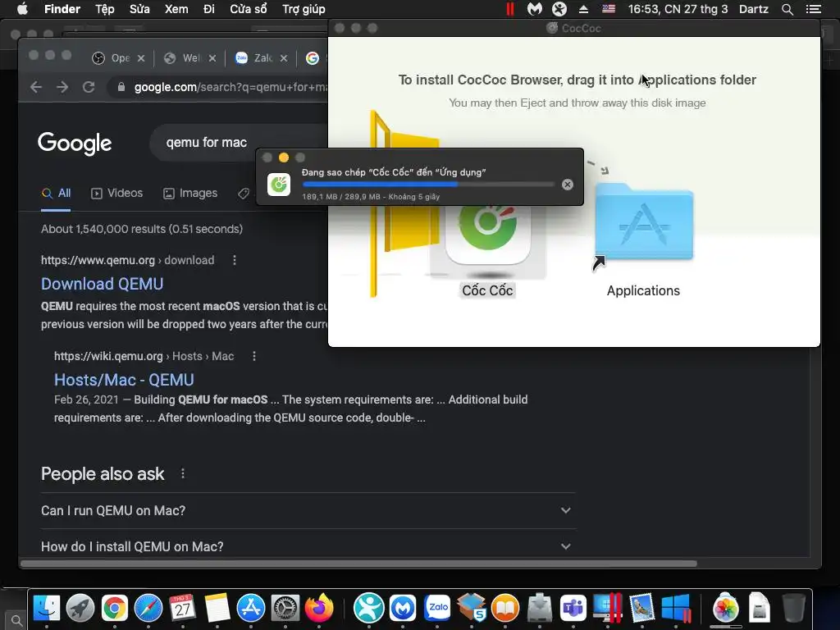Open Launchpad rocket icon in dock
Viewport: 840px width, 630px height.
click(x=80, y=608)
